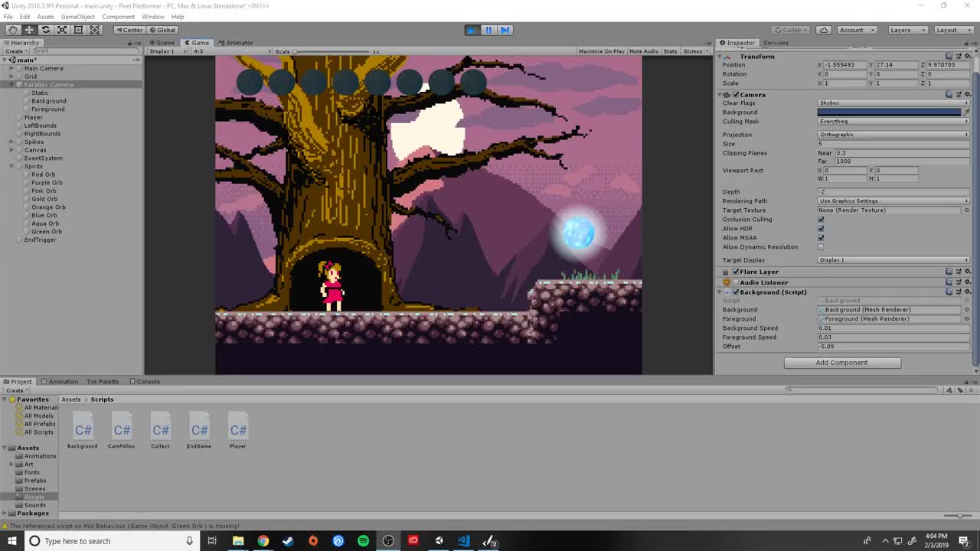The height and width of the screenshot is (551, 980).
Task: Open File Explorer from taskbar
Action: tap(238, 541)
